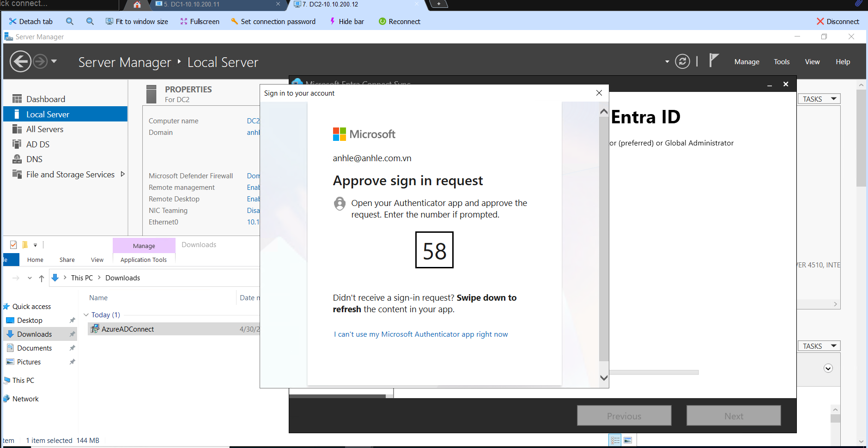Open the Server Manager Manage menu
Image resolution: width=868 pixels, height=448 pixels.
point(747,62)
